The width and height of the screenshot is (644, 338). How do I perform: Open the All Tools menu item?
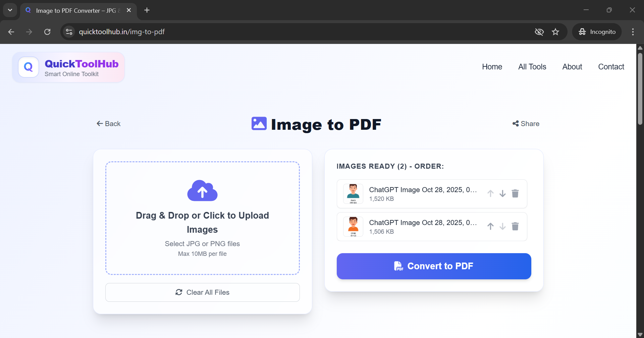[532, 66]
